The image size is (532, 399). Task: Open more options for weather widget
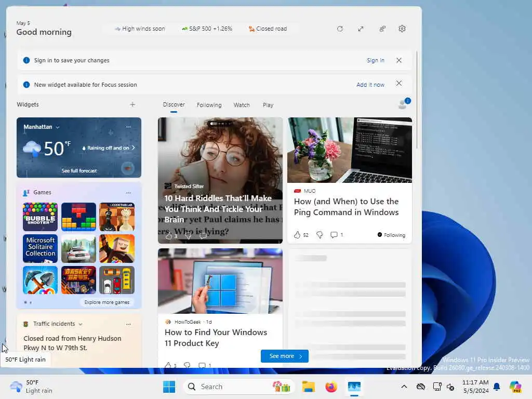pyautogui.click(x=128, y=127)
